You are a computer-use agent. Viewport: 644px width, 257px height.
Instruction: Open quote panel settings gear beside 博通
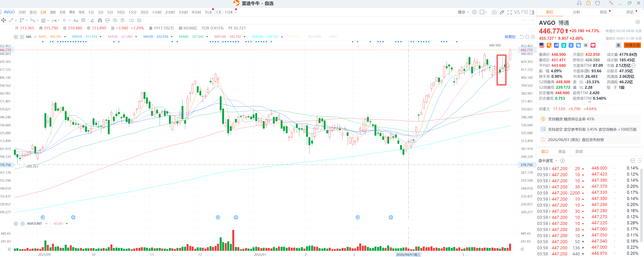click(x=638, y=22)
